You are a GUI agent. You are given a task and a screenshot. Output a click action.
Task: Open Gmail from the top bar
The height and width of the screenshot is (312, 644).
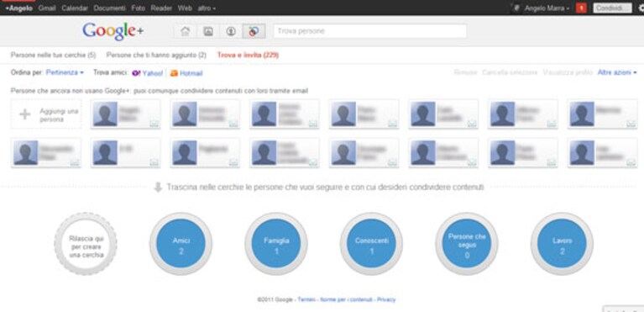pos(47,8)
